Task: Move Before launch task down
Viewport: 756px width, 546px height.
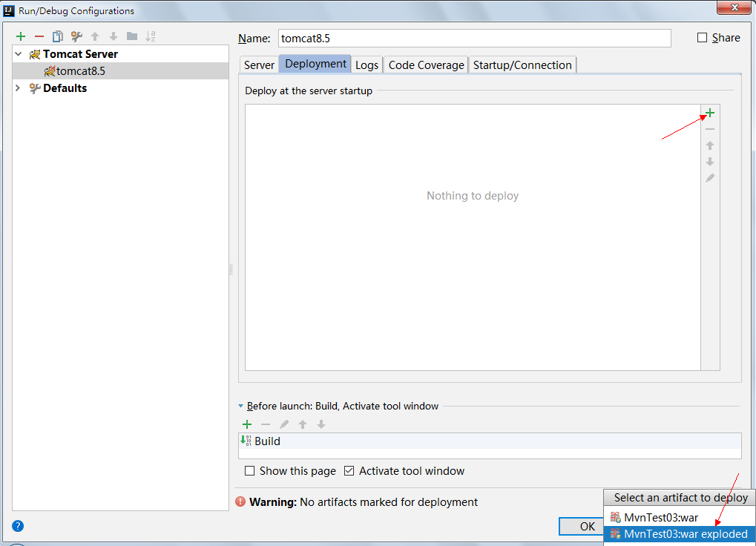Action: [321, 424]
